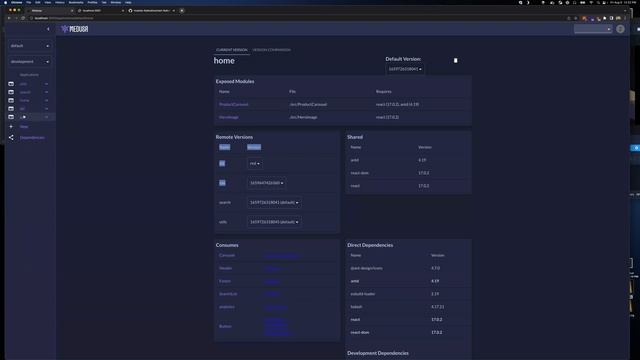Open the HeroImage exposed module link
Screen dimensions: 640x360
229,117
